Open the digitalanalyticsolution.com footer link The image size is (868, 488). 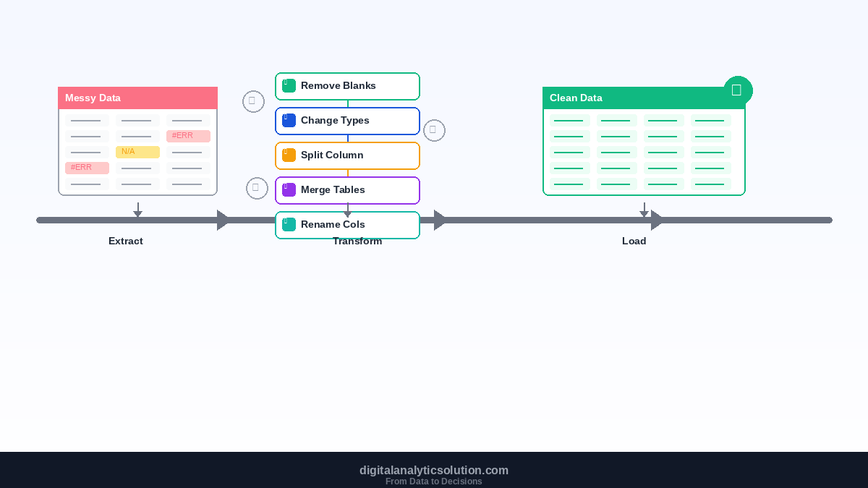(x=434, y=470)
